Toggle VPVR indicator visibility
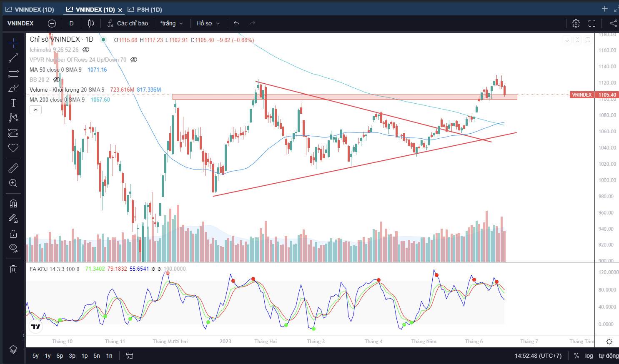The height and width of the screenshot is (364, 619). point(134,60)
